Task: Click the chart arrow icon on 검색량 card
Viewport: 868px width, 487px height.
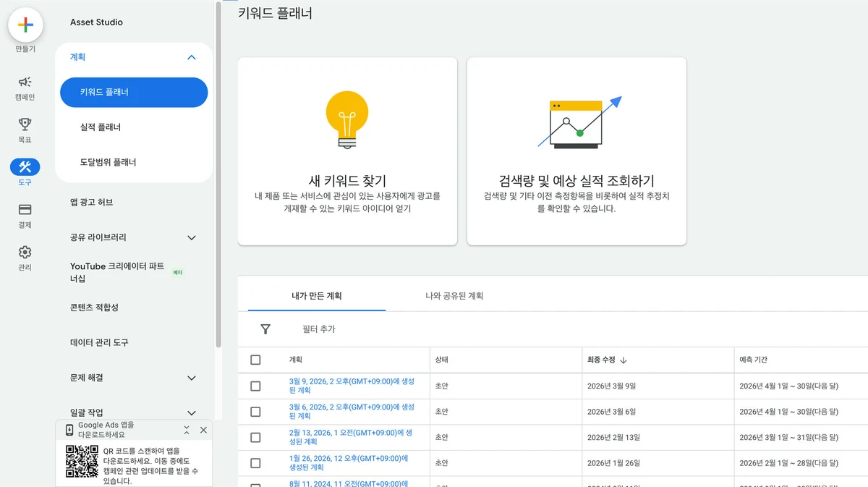Action: click(580, 122)
